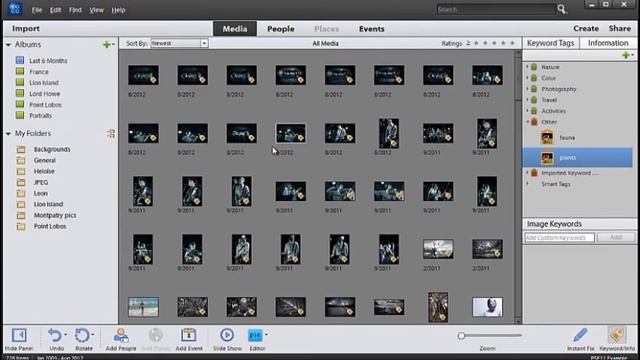Expand the Travel keyword category
The height and width of the screenshot is (360, 640).
coord(527,100)
